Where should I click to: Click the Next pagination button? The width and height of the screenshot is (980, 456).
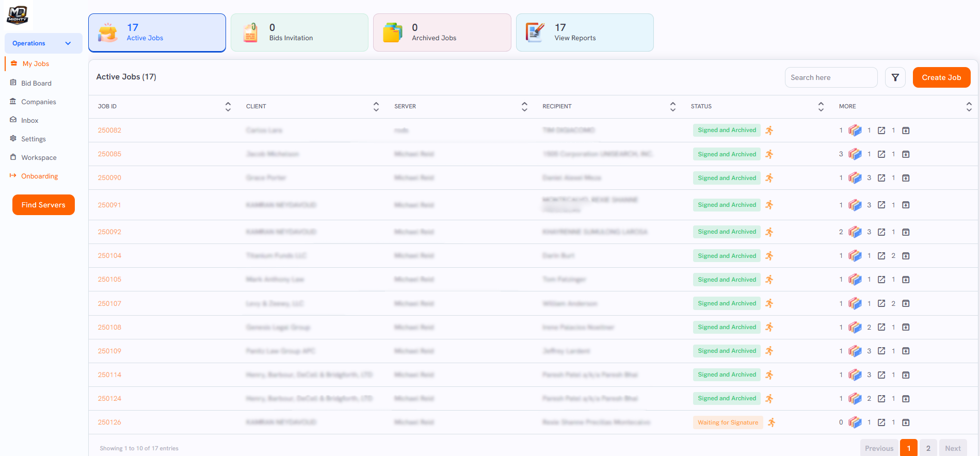(953, 448)
